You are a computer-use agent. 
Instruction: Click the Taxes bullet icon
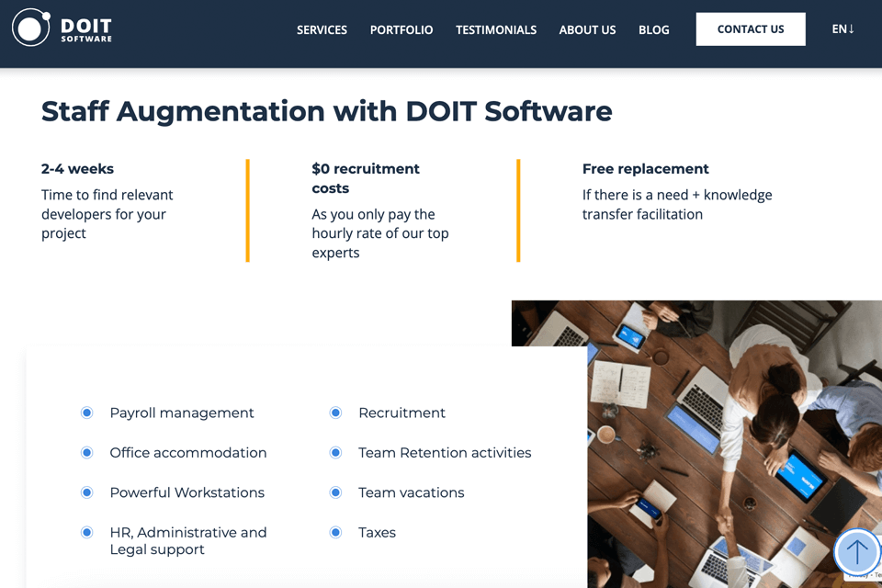[335, 532]
